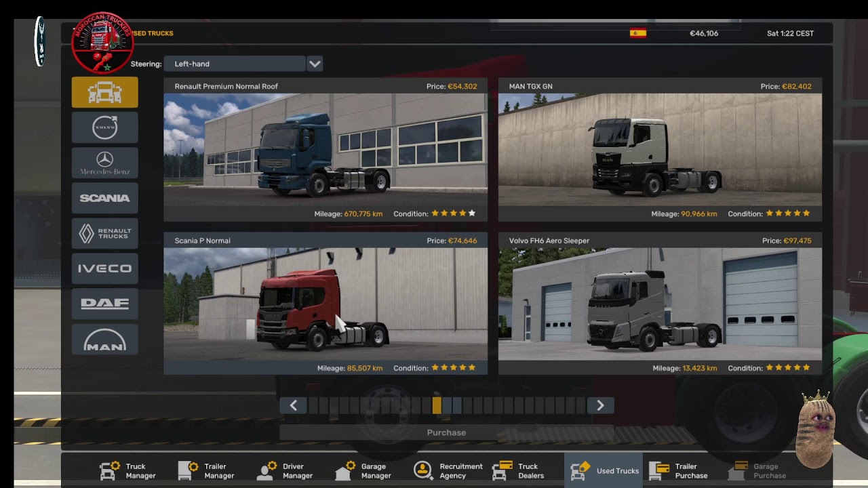Filter used trucks by MAN brand
The width and height of the screenshot is (868, 488).
(x=104, y=339)
